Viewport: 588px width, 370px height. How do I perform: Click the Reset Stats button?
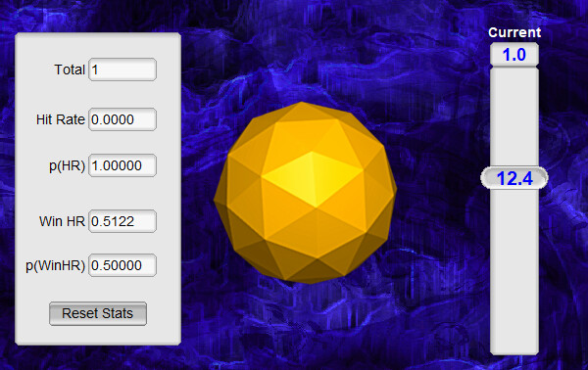98,313
